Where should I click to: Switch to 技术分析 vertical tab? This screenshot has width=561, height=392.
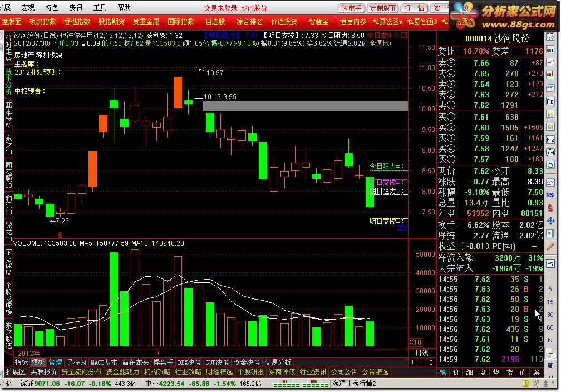tap(8, 82)
